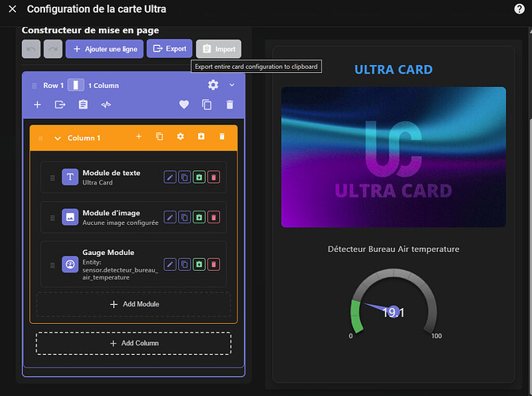532x396 pixels.
Task: Click the redo button
Action: tap(53, 49)
